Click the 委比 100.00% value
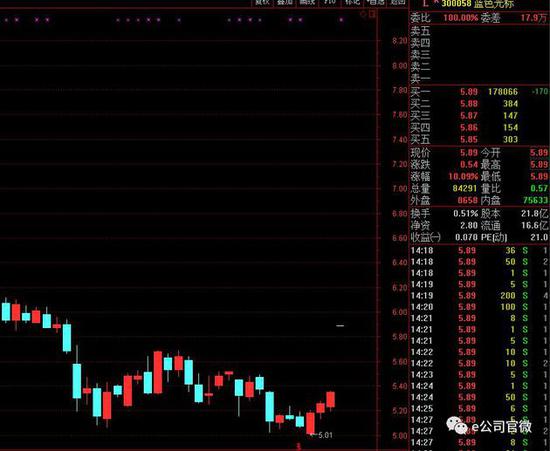This screenshot has width=550, height=451. [461, 18]
